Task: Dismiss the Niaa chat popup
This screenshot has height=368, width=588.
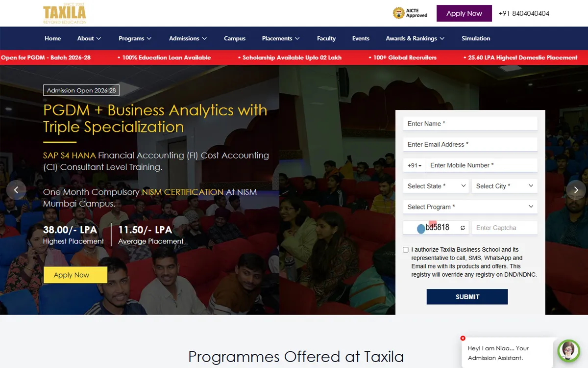Action: point(463,338)
